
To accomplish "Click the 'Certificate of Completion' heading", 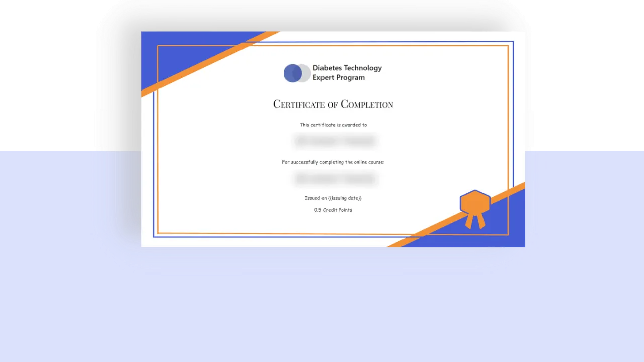I will pos(333,104).
